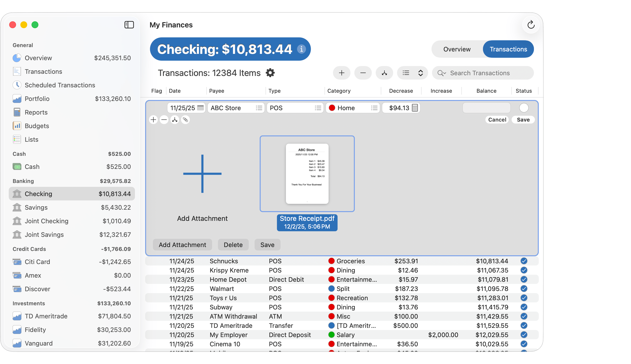Toggle the status circle of edited transaction

(x=524, y=108)
